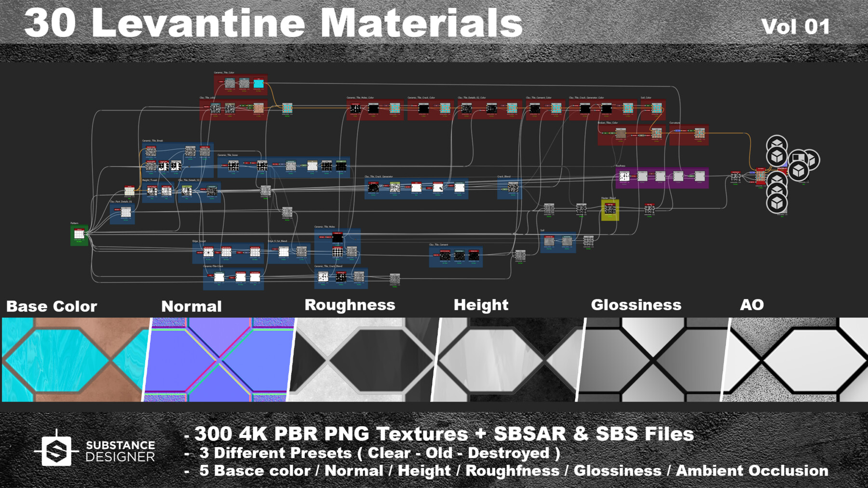Toggle the blend node status inside Crack_Blend frame
The image size is (868, 488).
(x=513, y=195)
